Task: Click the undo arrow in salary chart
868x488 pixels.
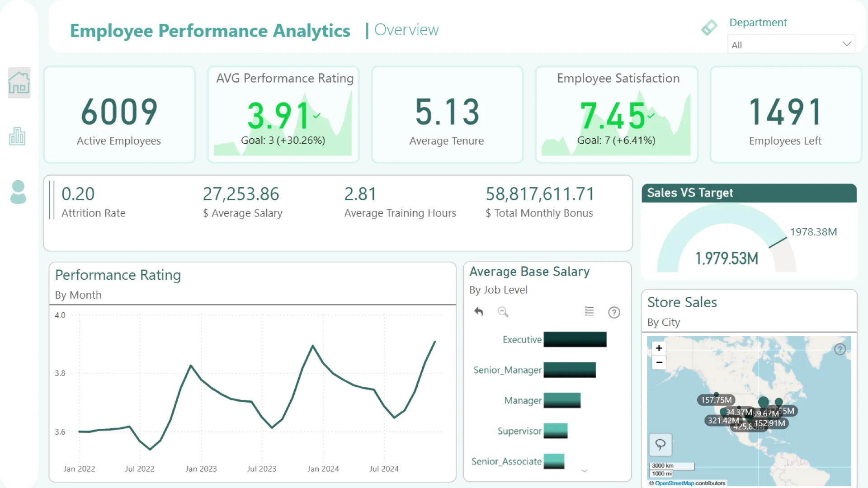Action: pos(479,312)
